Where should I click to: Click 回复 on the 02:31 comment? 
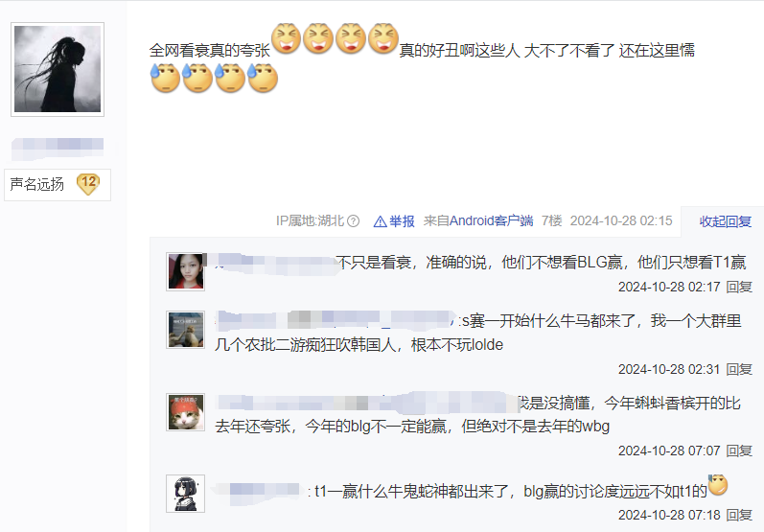[739, 369]
